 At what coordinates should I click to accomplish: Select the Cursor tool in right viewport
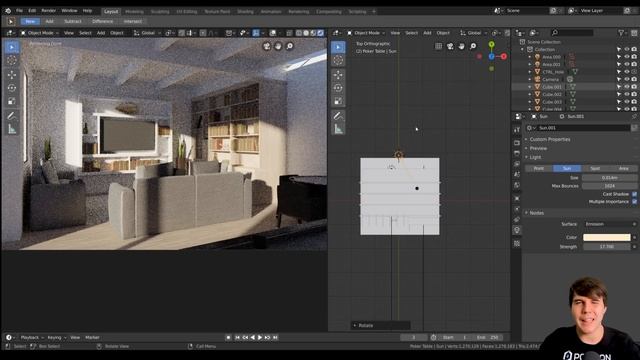coord(338,60)
